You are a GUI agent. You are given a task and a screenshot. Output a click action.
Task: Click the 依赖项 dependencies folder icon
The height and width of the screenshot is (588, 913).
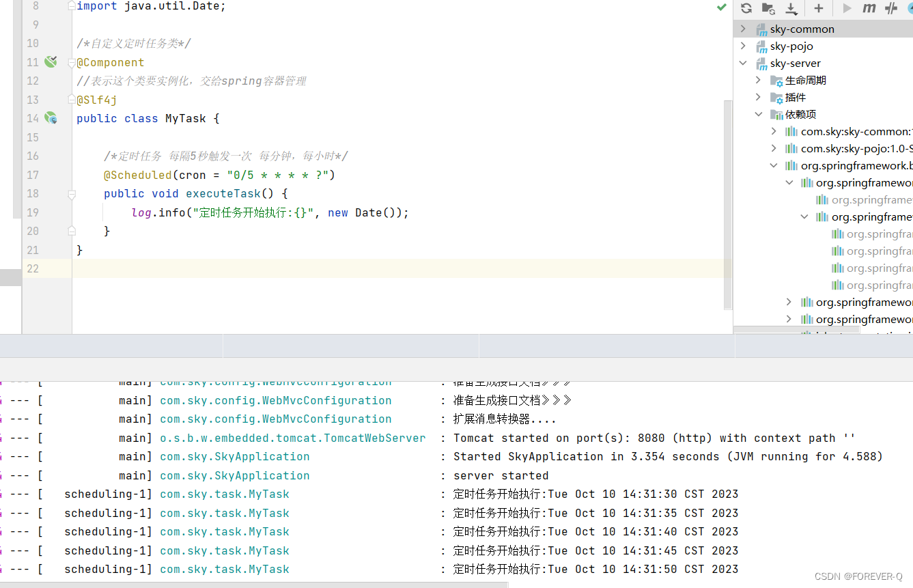point(776,115)
